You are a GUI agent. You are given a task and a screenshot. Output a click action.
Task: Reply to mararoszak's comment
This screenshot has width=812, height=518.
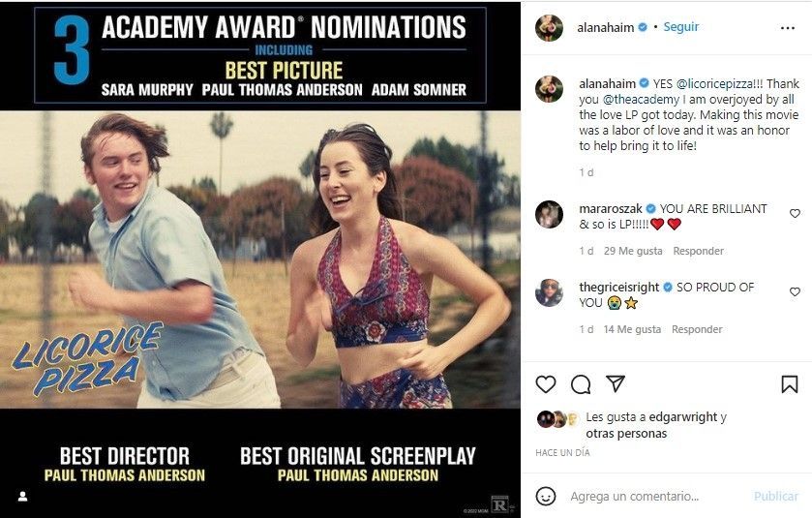click(698, 251)
